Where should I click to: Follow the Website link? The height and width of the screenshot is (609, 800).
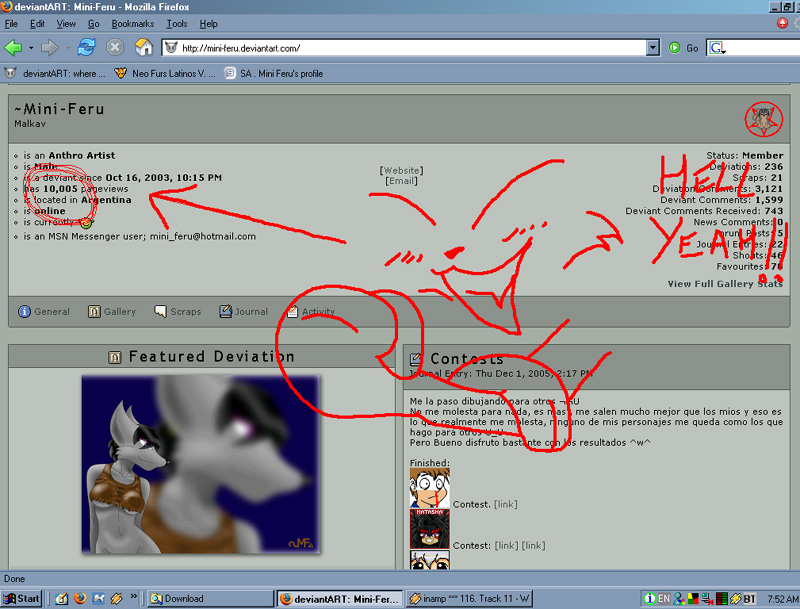coord(402,170)
